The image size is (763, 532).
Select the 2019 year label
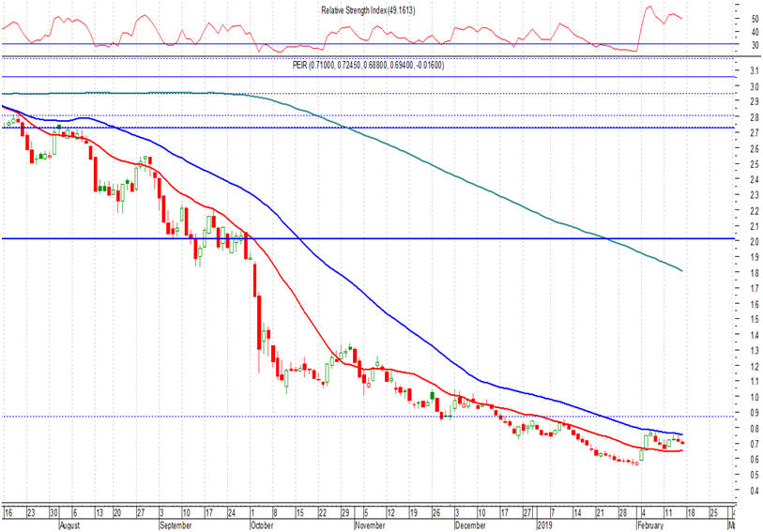click(x=544, y=525)
